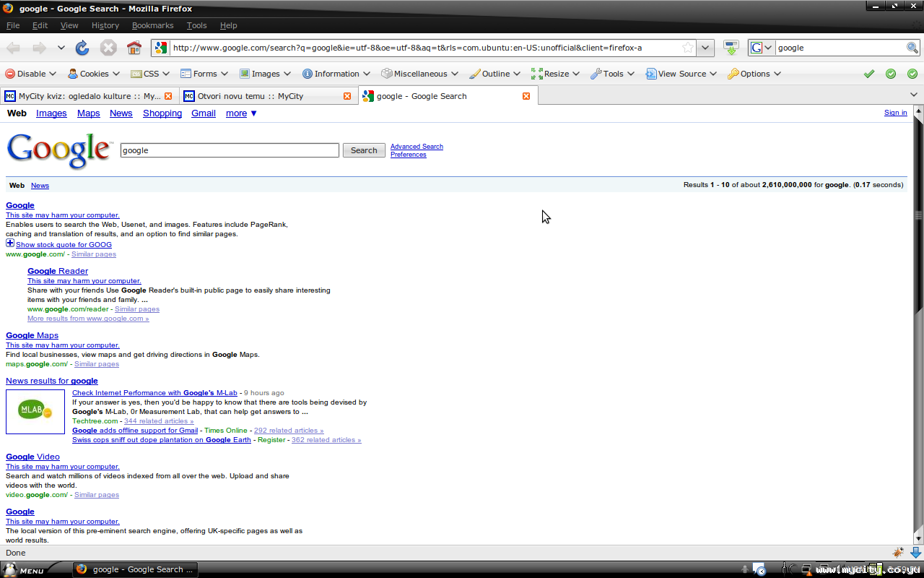Open the Google Reader result title
Image resolution: width=924 pixels, height=578 pixels.
[x=58, y=271]
